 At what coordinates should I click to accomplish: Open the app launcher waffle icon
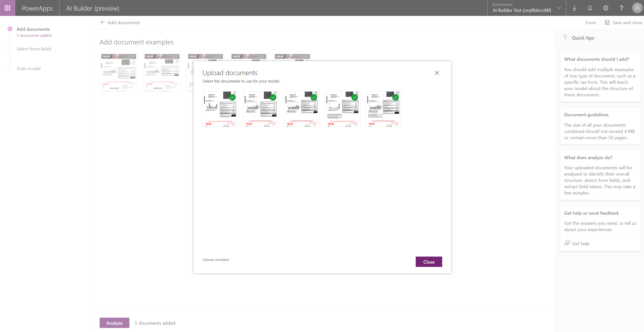[8, 8]
